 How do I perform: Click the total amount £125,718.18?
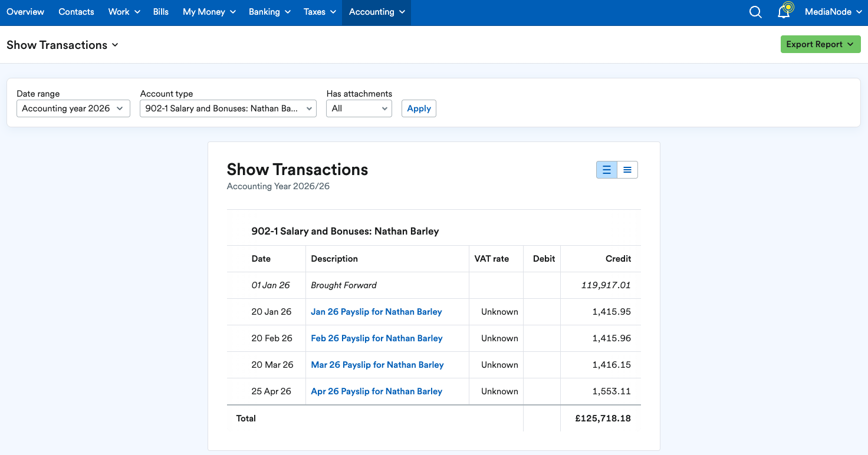click(x=603, y=418)
